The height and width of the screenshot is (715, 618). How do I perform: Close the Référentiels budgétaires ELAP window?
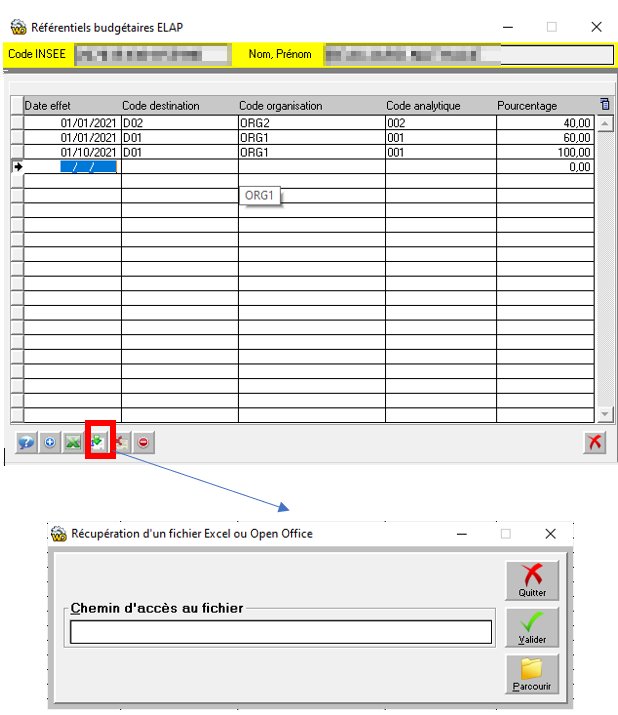point(596,27)
